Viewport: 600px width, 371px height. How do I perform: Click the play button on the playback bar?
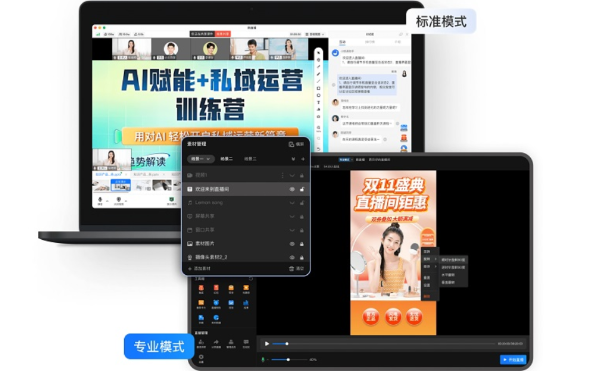[x=267, y=344]
